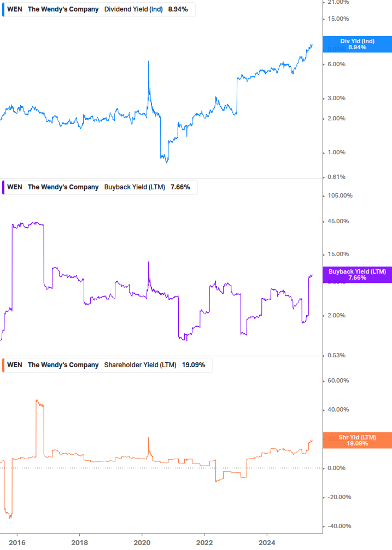Click the 19.09% value in shareholder yield legend
The image size is (392, 550).
click(x=194, y=365)
